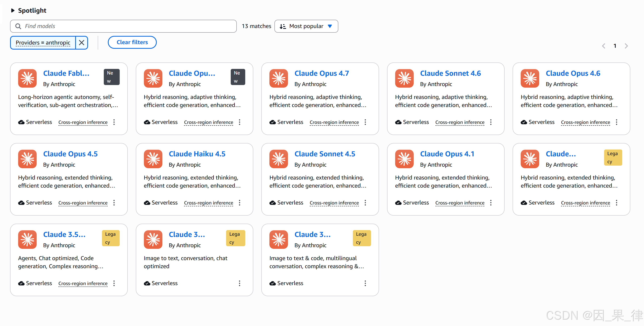This screenshot has width=644, height=326.
Task: Go to the next page of results
Action: (626, 46)
